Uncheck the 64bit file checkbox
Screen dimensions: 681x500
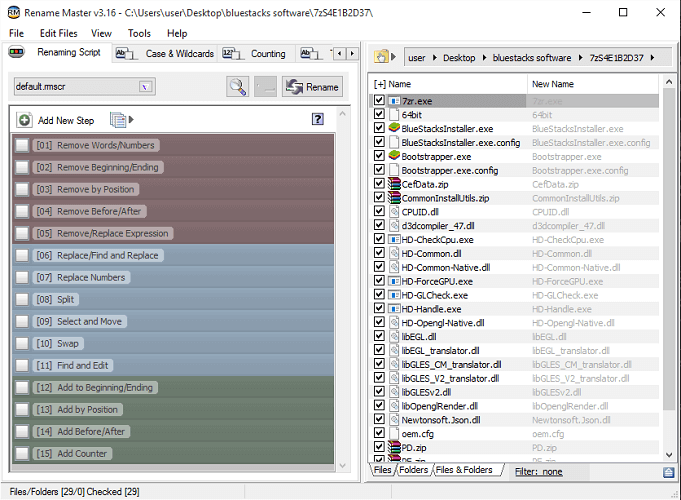click(x=379, y=115)
